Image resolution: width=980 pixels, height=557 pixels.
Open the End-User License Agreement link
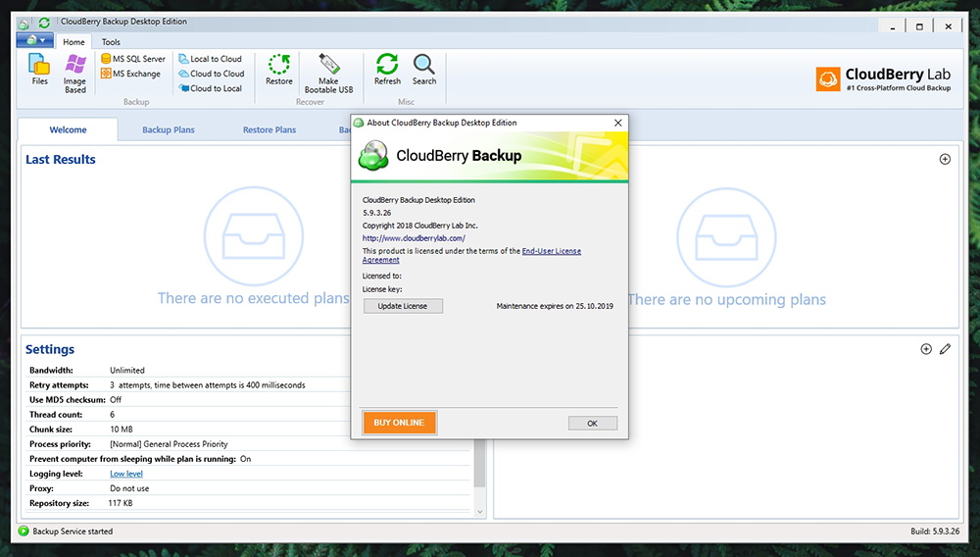point(551,251)
